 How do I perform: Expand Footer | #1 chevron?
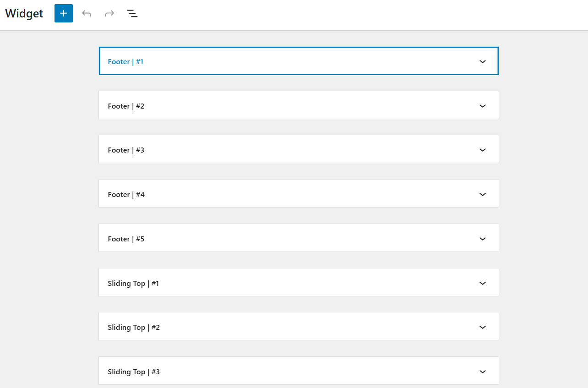click(x=482, y=61)
